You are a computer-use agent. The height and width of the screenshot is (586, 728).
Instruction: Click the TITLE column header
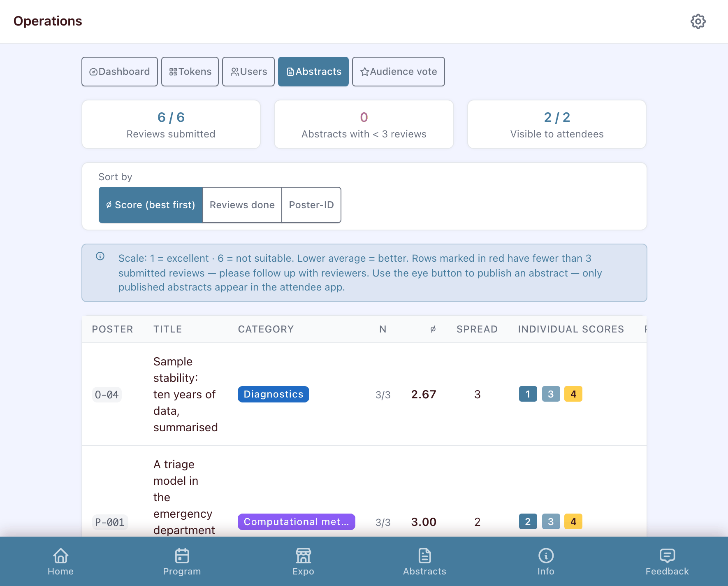168,329
